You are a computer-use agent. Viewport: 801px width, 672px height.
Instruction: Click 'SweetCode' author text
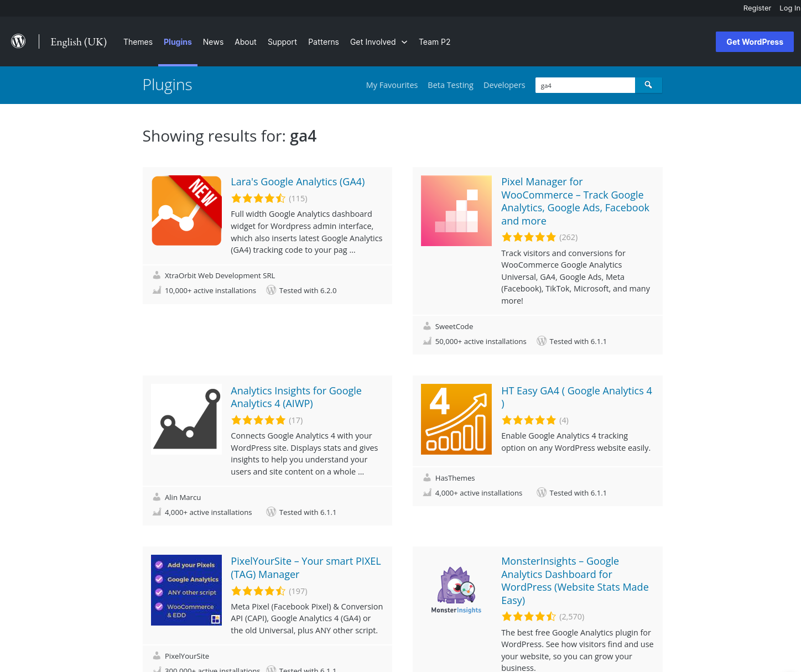coord(454,326)
